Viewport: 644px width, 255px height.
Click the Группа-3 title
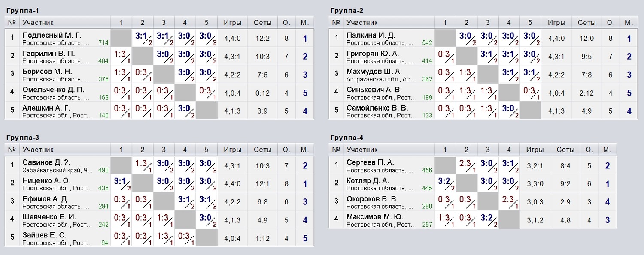click(23, 138)
